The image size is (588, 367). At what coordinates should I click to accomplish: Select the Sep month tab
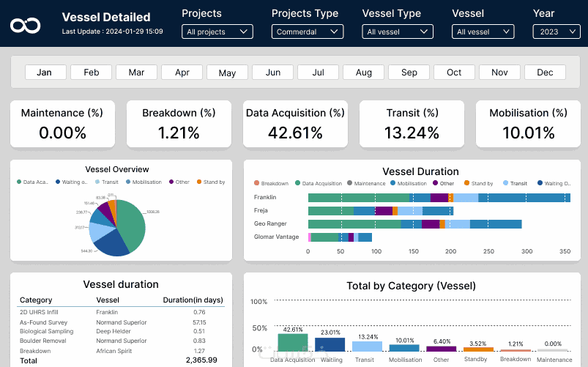[x=409, y=73]
